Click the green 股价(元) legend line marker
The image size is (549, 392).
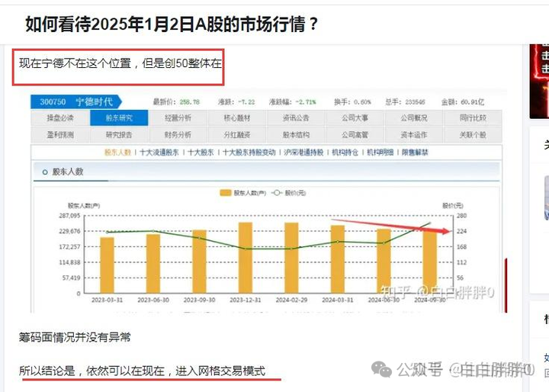pos(277,193)
